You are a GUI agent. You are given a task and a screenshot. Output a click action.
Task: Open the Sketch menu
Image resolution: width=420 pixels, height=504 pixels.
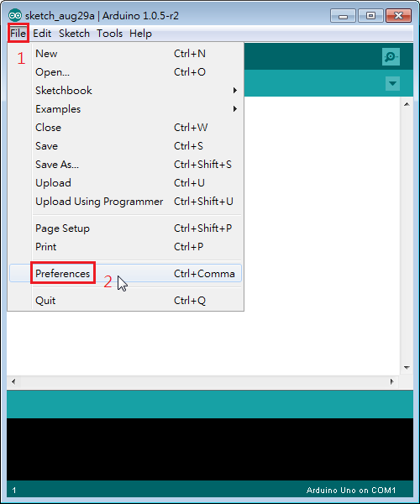(74, 34)
